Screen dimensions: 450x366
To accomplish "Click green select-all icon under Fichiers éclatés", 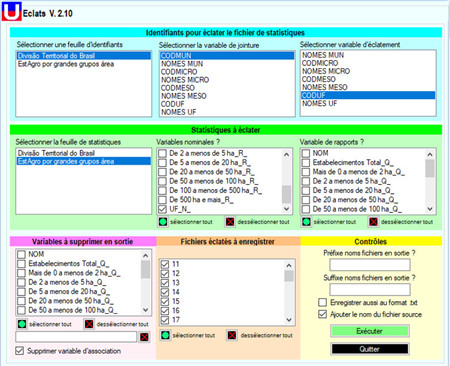I will pyautogui.click(x=165, y=335).
